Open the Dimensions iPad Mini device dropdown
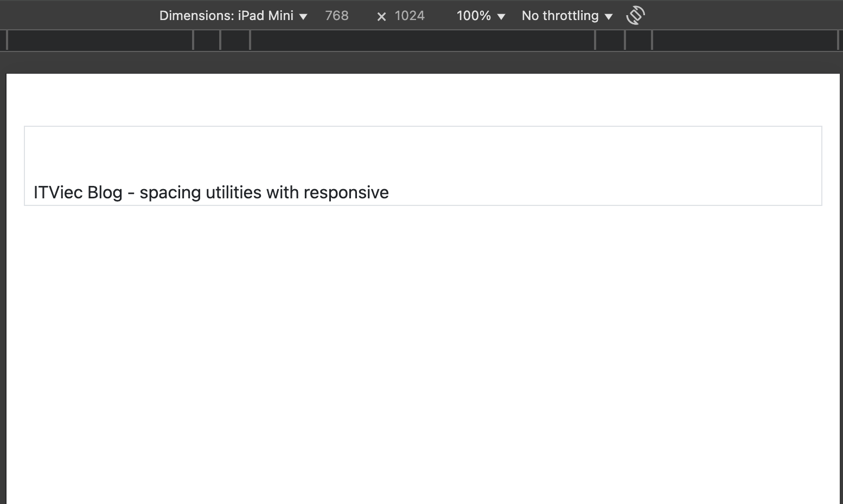Screen dimensions: 843x504 point(233,16)
